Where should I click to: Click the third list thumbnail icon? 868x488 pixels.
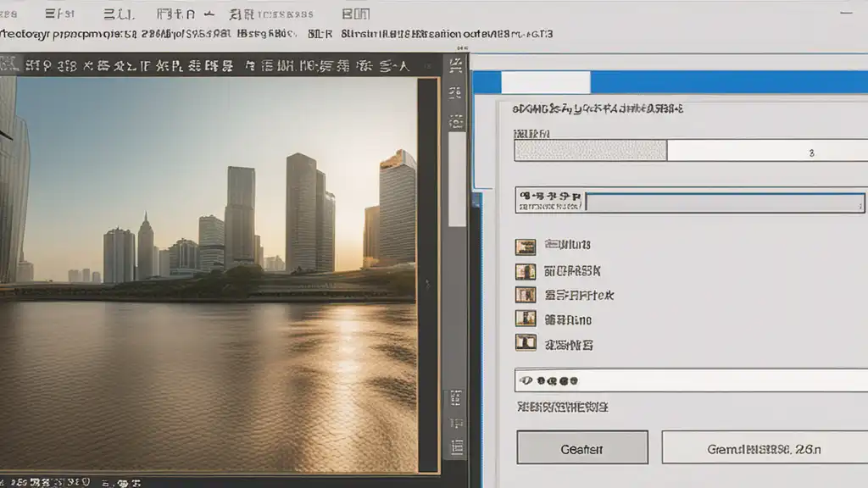point(526,296)
